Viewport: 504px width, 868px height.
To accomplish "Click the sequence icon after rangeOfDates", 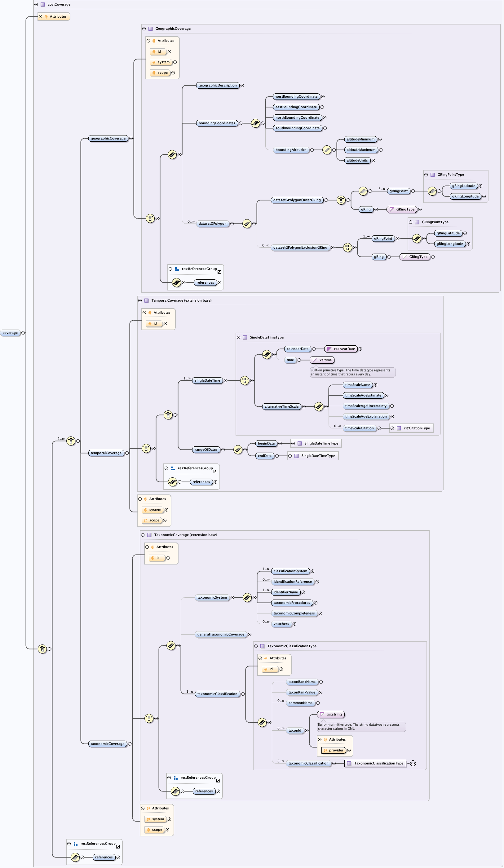I will pyautogui.click(x=238, y=450).
